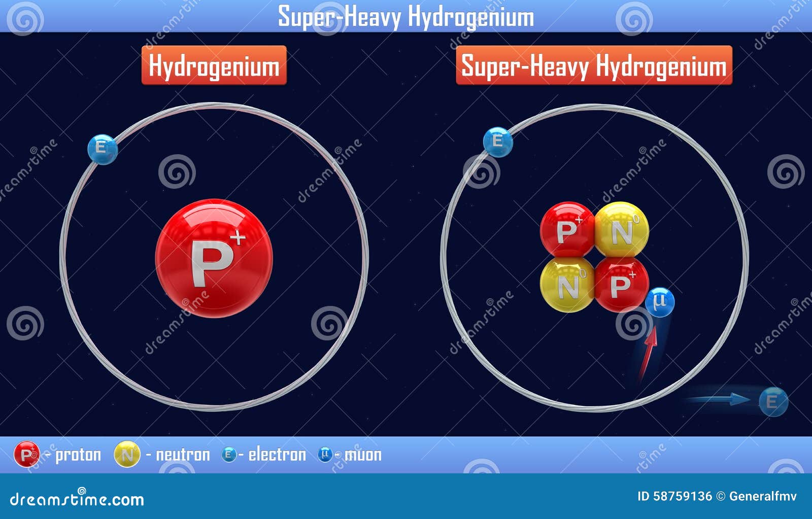Click the Super-Heavy Hydrogenium label banner
Viewport: 812px width, 519px height.
point(595,66)
